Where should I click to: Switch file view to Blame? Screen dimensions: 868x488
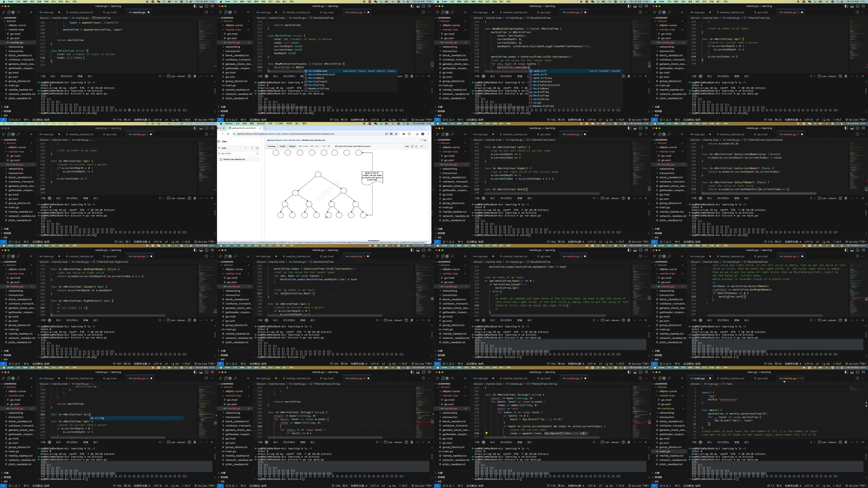pyautogui.click(x=292, y=146)
